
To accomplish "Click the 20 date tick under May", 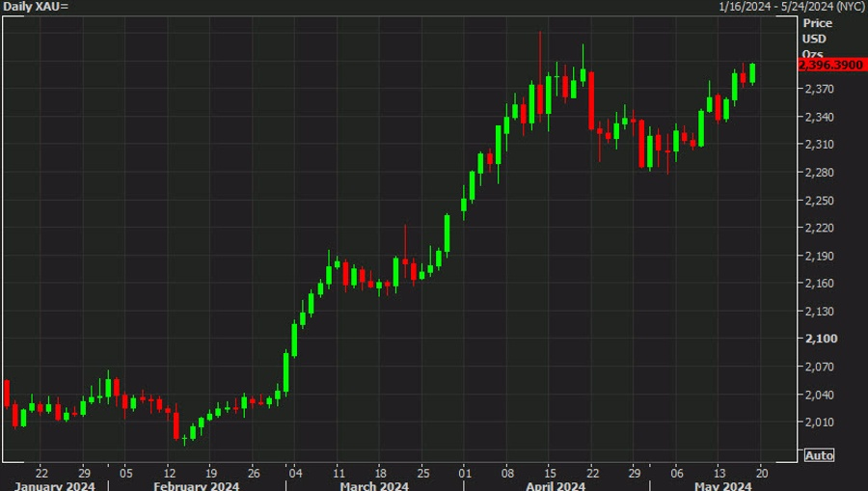I will point(762,473).
